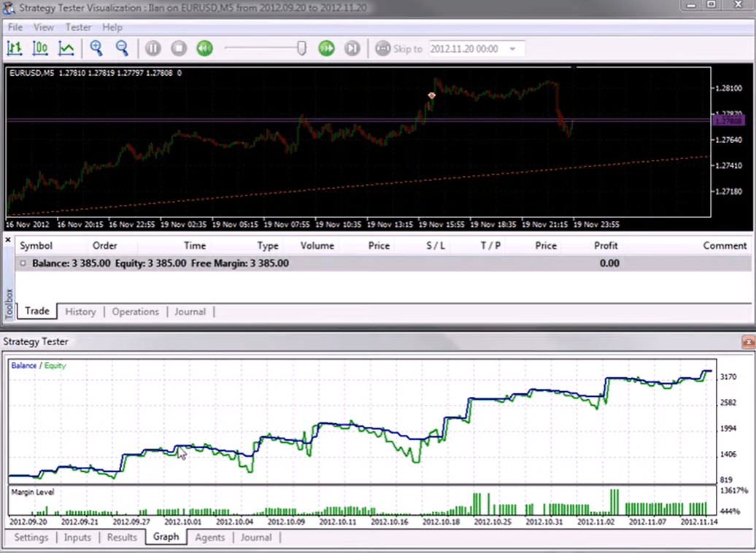
Task: Open Strategy Tester Results tab
Action: tap(122, 537)
